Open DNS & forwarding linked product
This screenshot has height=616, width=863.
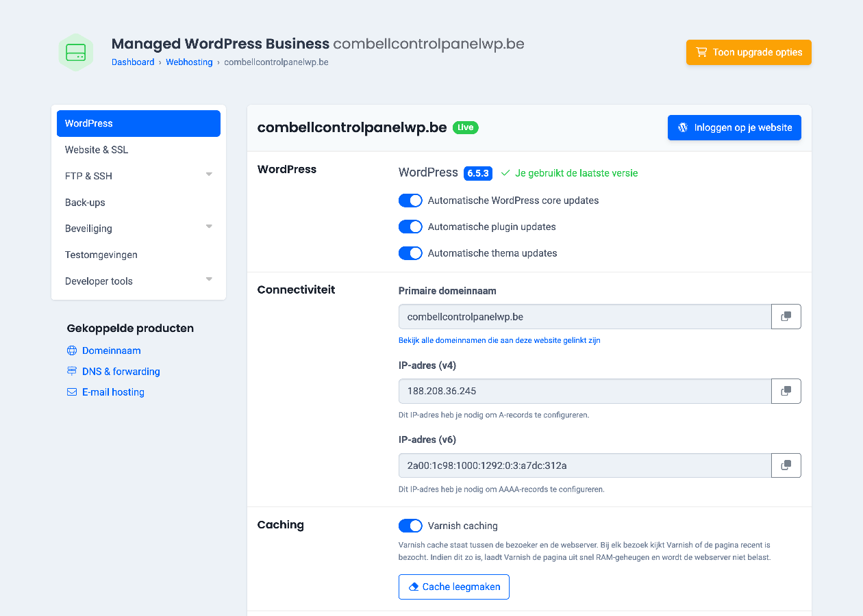click(121, 372)
